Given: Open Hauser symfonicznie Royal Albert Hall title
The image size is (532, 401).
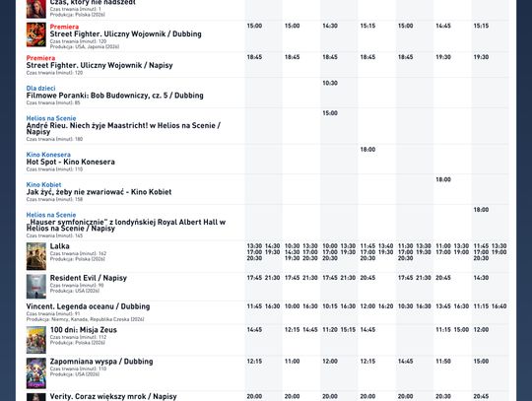Looking at the screenshot, I should (126, 225).
